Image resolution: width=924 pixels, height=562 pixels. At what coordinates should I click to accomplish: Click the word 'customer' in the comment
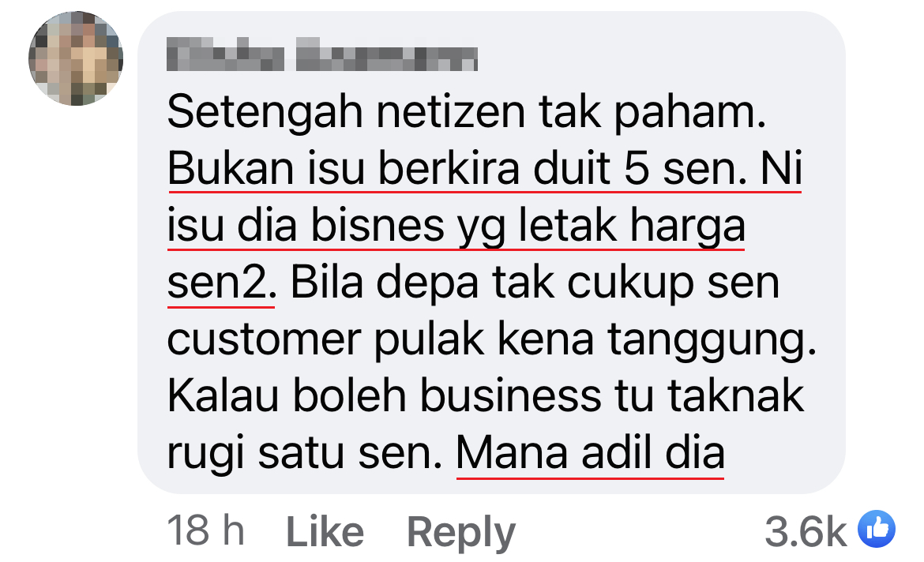(264, 340)
